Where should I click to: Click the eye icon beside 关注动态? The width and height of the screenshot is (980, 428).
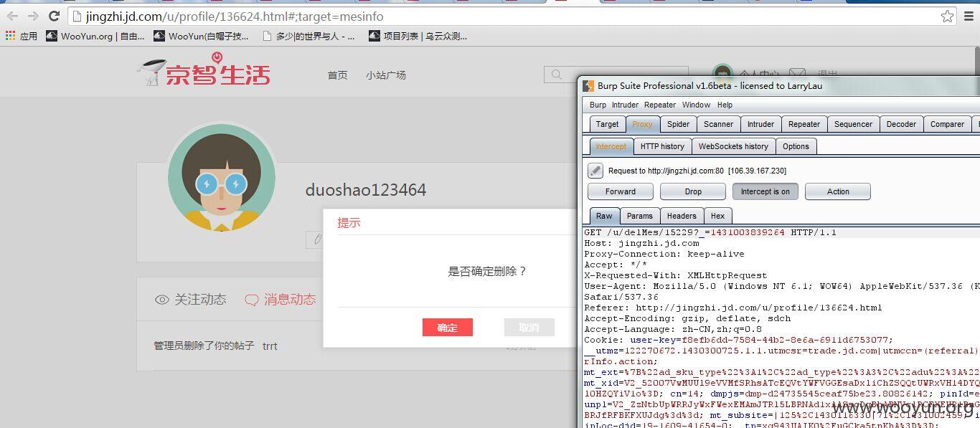click(162, 300)
